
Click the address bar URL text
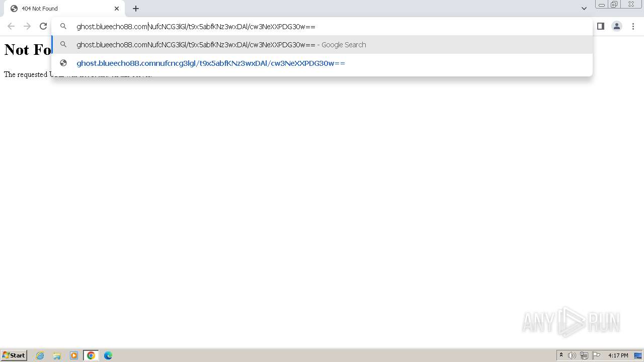(196, 27)
